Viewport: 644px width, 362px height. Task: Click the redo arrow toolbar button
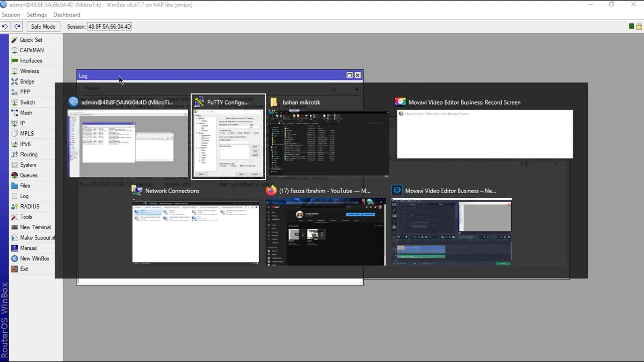click(17, 27)
